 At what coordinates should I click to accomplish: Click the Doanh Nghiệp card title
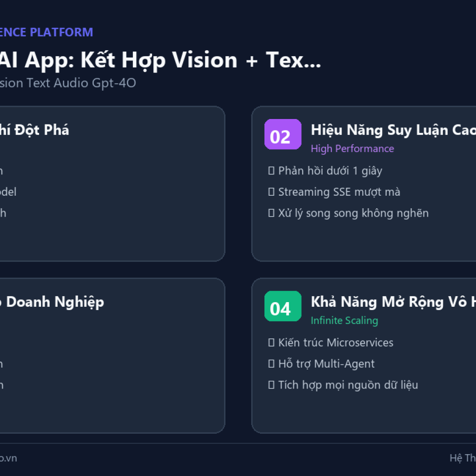(x=52, y=302)
